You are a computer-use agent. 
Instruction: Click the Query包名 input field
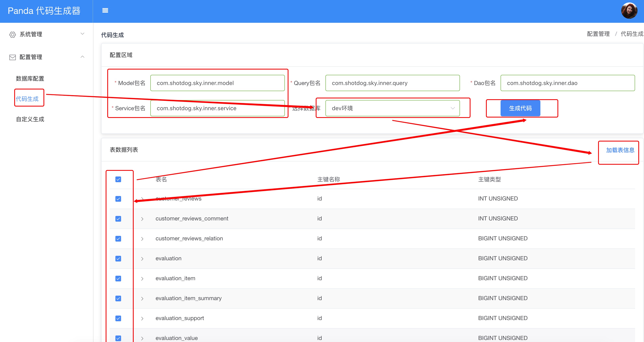pos(392,83)
